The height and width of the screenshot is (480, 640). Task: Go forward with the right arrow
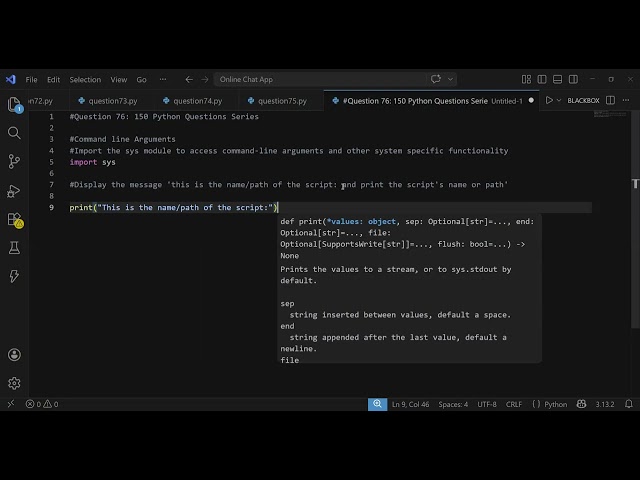pos(205,80)
